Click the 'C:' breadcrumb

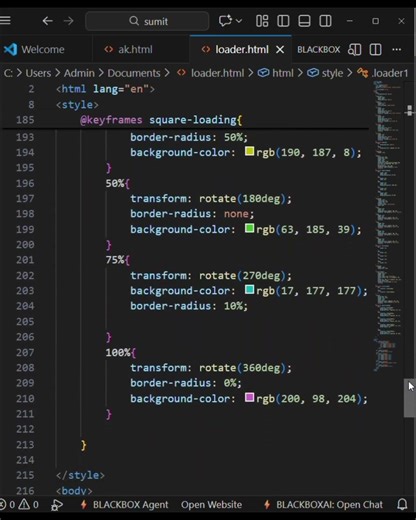pyautogui.click(x=8, y=73)
